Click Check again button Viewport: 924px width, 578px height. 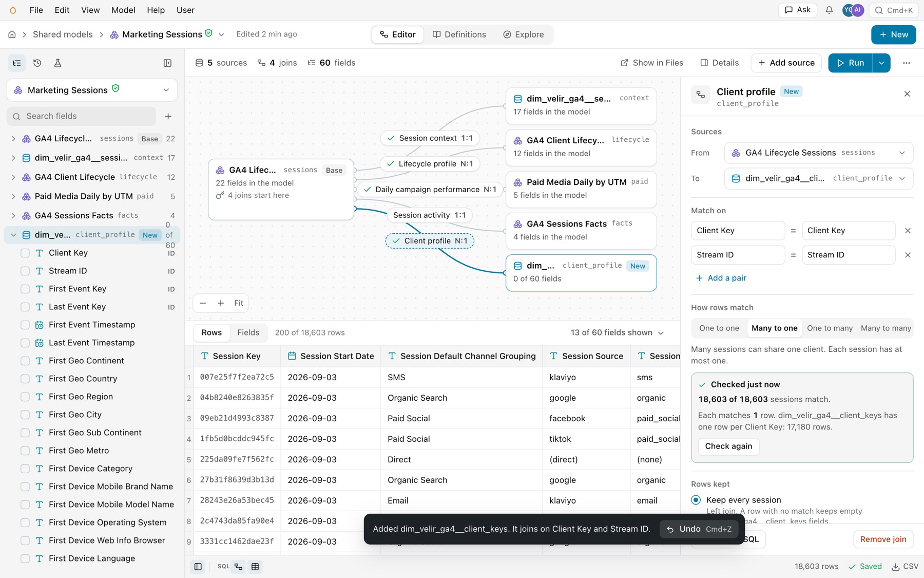pos(728,446)
